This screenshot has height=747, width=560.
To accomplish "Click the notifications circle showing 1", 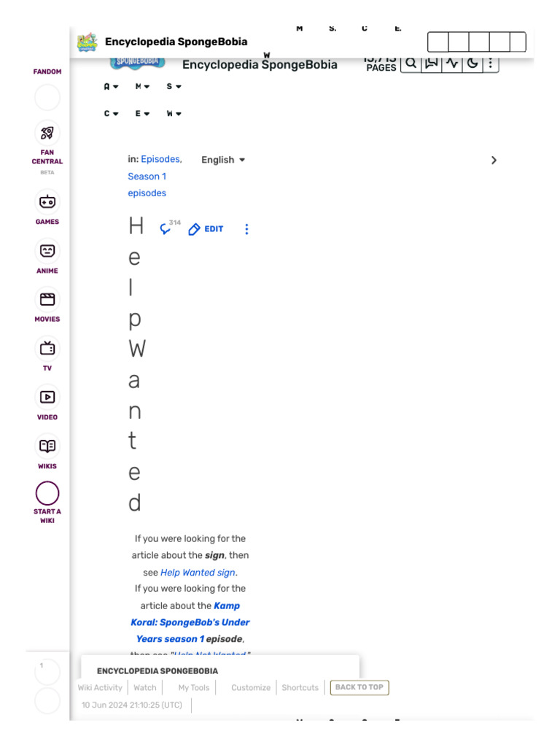I will 47,672.
